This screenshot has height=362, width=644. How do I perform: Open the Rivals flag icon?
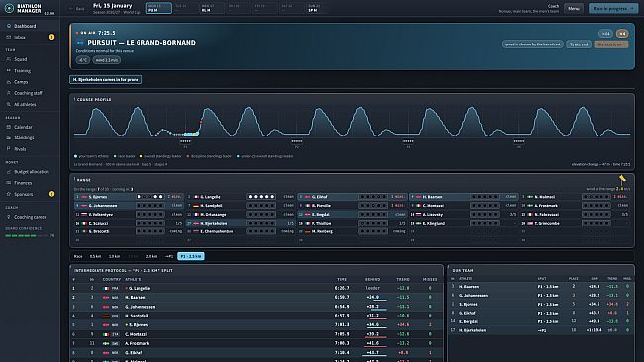(x=9, y=149)
